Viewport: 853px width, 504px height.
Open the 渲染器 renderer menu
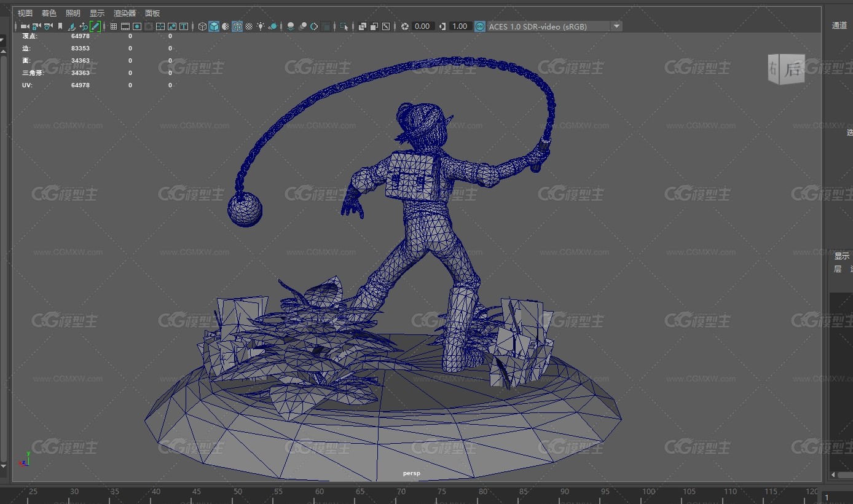pos(125,13)
